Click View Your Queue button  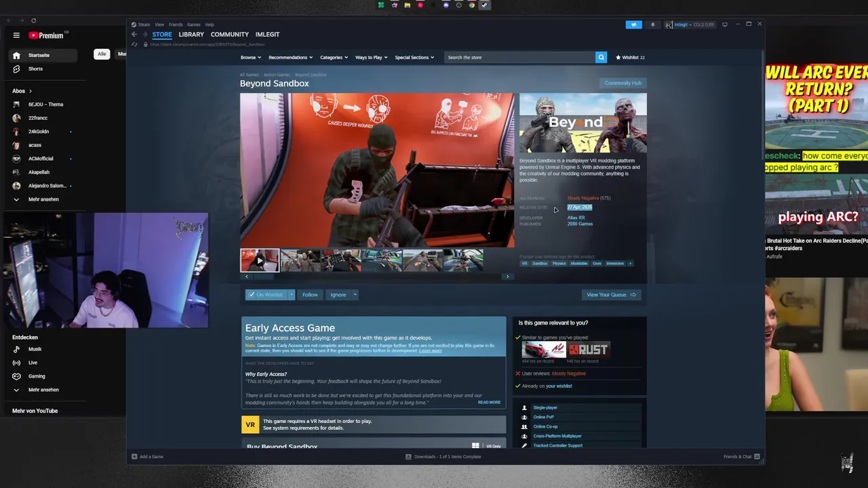(x=611, y=295)
